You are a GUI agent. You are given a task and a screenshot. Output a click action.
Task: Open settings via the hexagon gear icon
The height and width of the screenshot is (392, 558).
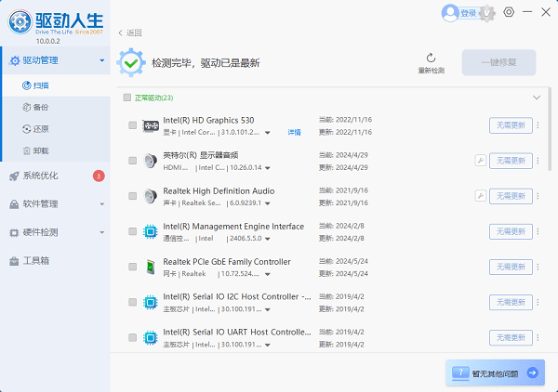click(x=509, y=12)
